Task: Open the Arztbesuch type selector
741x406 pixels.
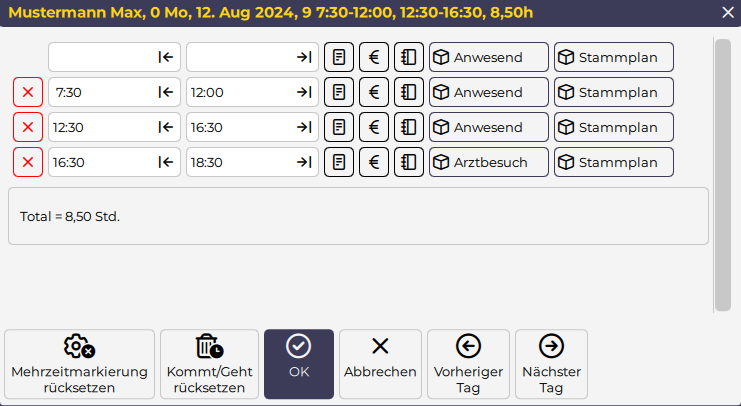Action: click(x=489, y=162)
